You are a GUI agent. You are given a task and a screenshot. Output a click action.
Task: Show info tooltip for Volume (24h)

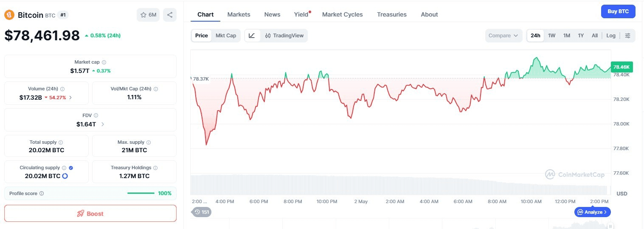click(x=62, y=89)
